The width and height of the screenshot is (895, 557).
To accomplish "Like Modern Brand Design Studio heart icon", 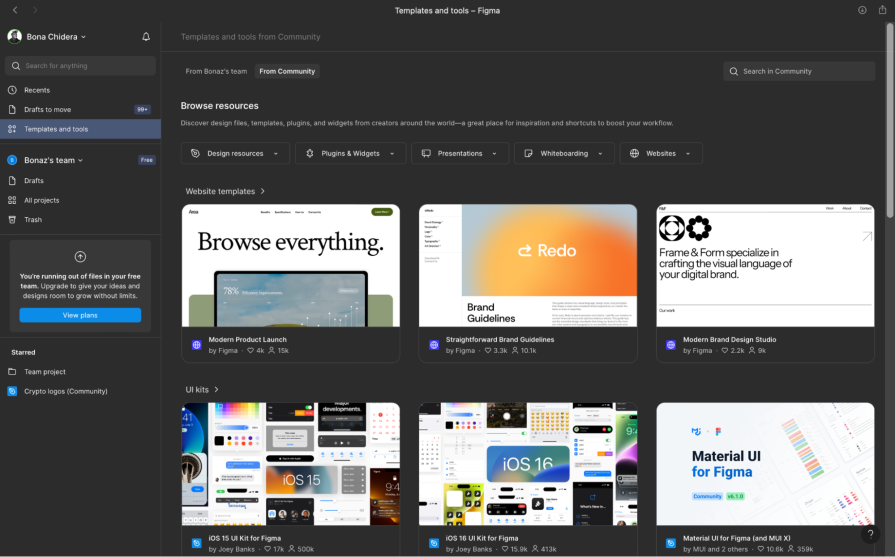I will pyautogui.click(x=725, y=351).
